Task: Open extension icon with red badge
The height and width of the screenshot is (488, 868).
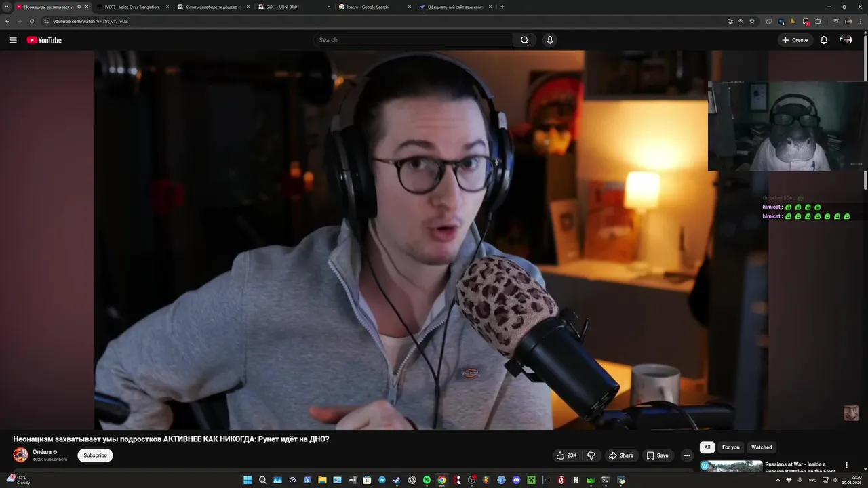Action: coord(806,22)
